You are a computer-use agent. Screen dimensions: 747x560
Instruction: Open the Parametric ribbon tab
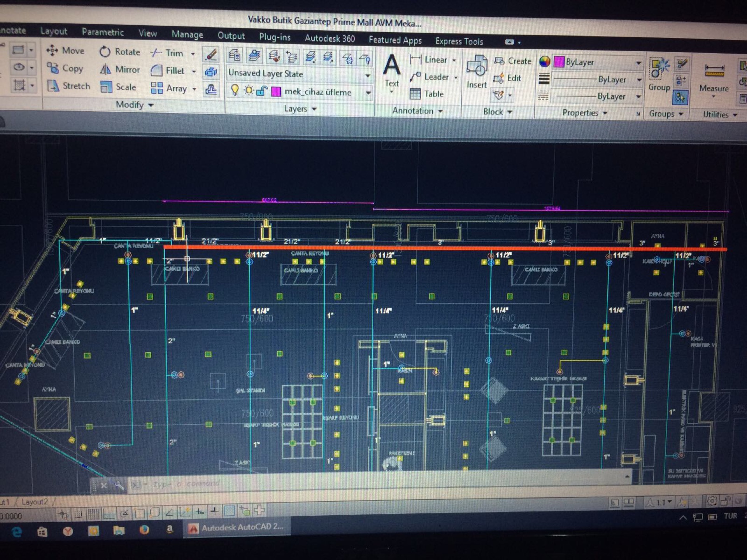103,32
